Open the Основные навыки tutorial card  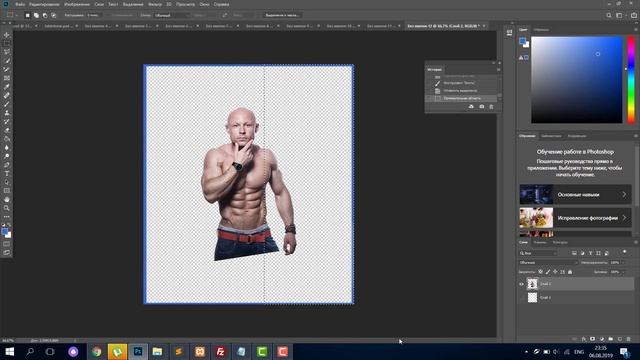tap(576, 195)
